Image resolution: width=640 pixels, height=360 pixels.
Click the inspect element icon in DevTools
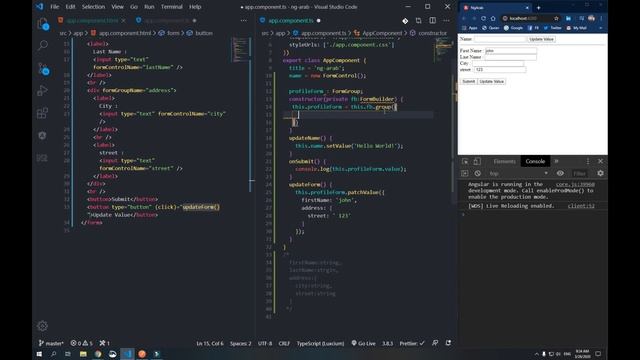coord(465,162)
